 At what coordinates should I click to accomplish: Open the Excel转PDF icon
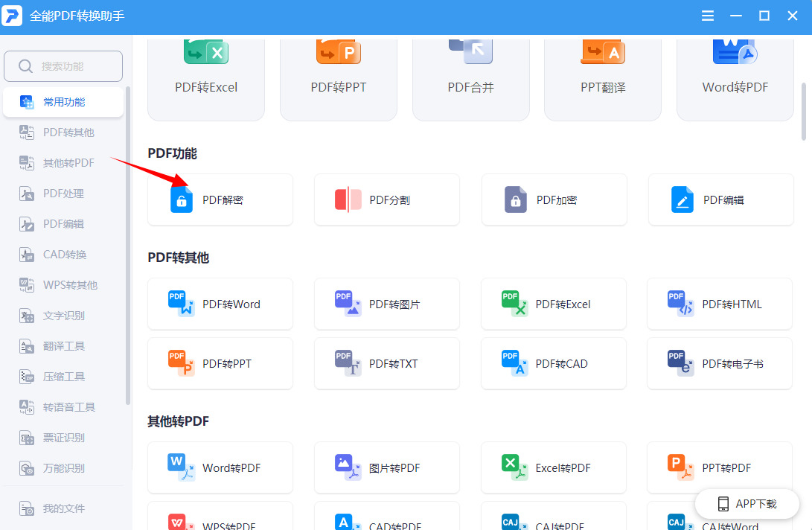pos(514,467)
